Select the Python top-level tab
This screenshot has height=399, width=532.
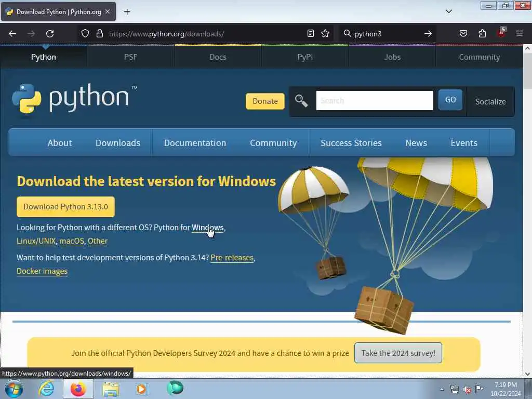click(44, 57)
